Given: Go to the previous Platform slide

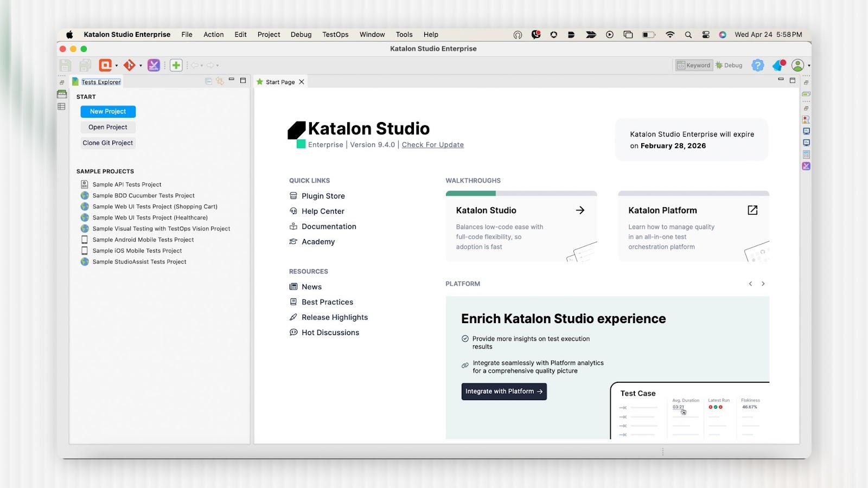Looking at the screenshot, I should (750, 284).
